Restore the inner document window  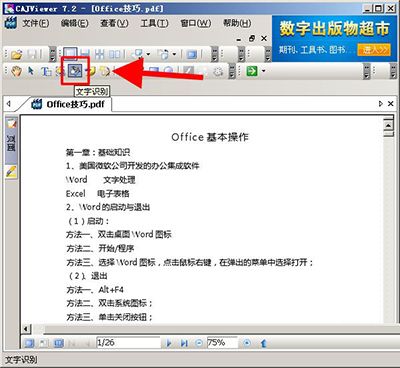point(252,38)
